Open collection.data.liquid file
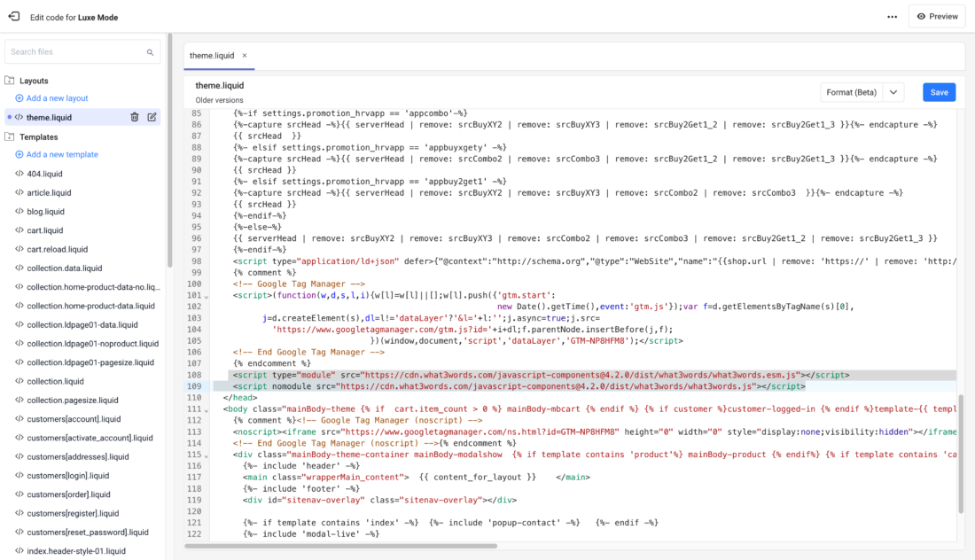Image resolution: width=975 pixels, height=560 pixels. pyautogui.click(x=65, y=268)
